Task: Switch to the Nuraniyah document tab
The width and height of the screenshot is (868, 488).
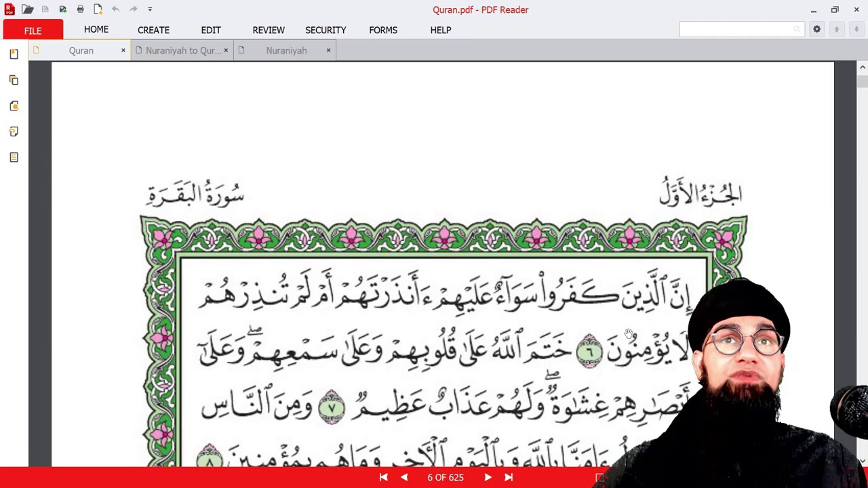Action: point(286,51)
